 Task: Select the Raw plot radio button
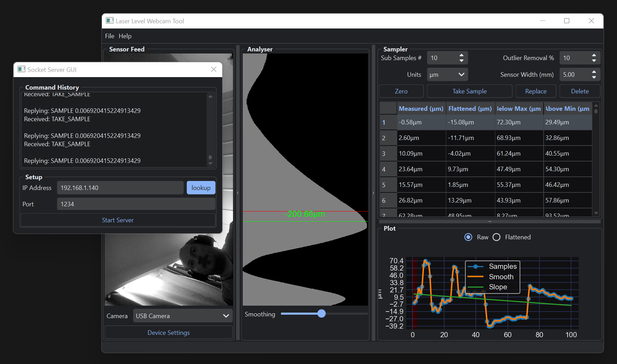pyautogui.click(x=468, y=237)
